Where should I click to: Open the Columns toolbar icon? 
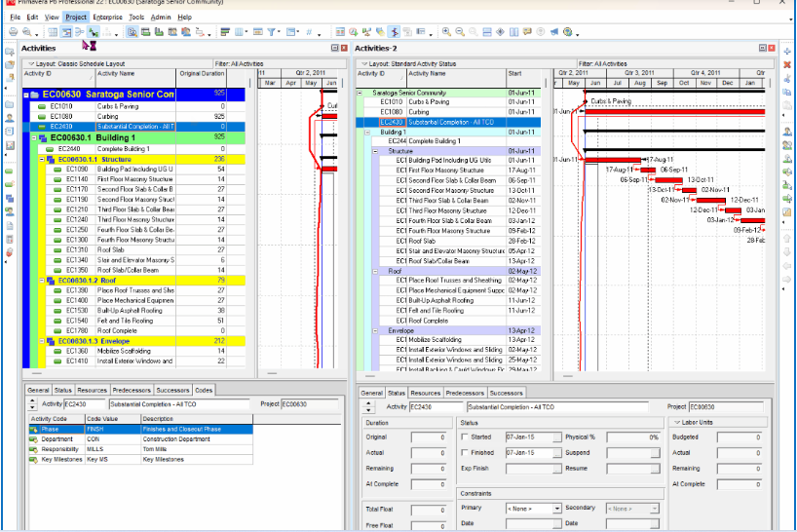point(239,32)
